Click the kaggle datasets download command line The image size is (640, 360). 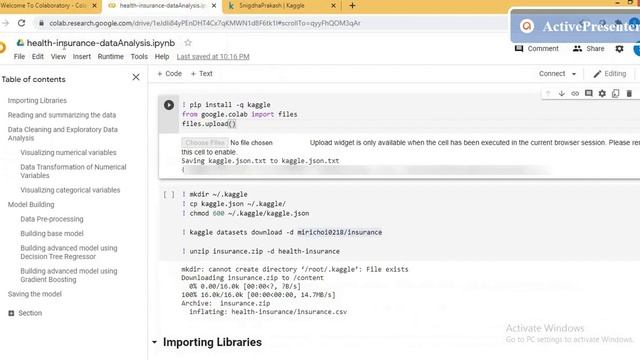tap(282, 232)
